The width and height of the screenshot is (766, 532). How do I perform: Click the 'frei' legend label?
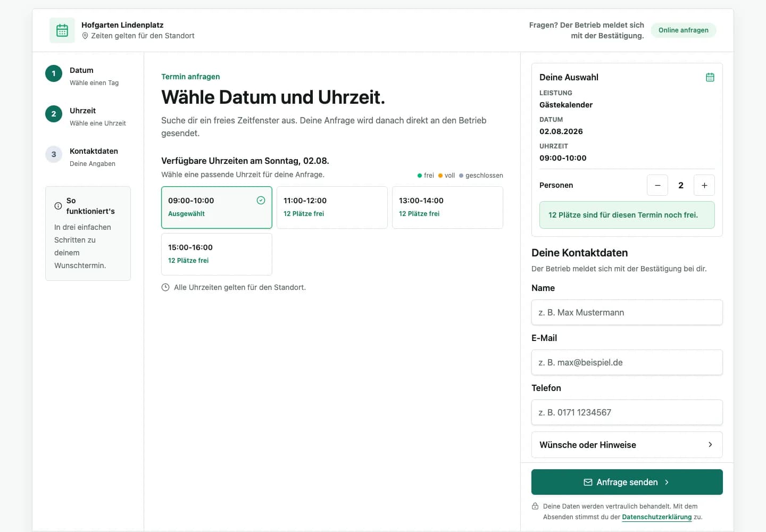tap(429, 176)
